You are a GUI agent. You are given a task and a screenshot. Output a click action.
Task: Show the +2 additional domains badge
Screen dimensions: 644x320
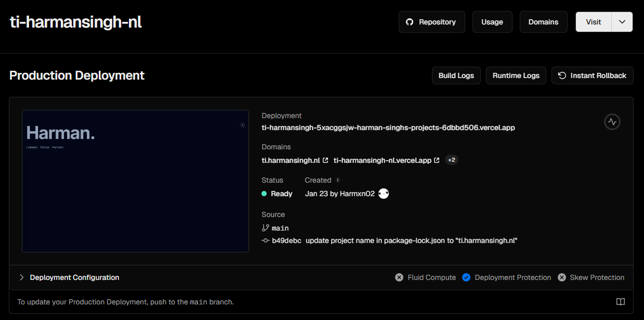(x=452, y=160)
